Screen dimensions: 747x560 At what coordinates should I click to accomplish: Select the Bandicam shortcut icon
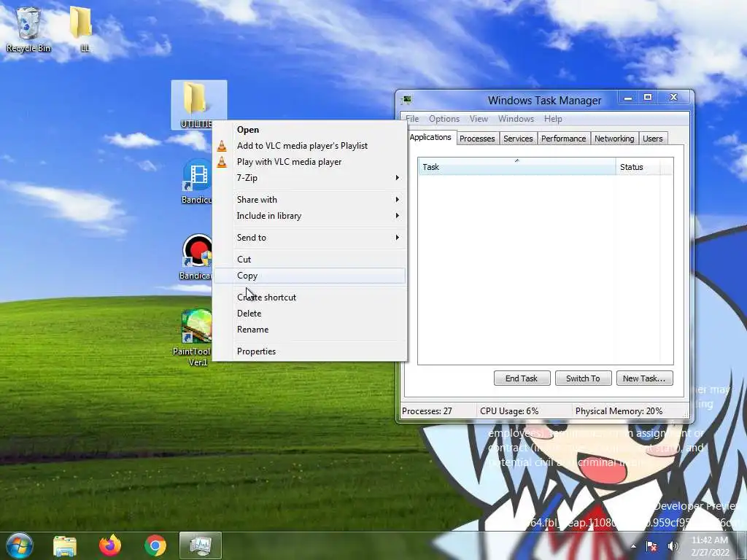pos(196,257)
